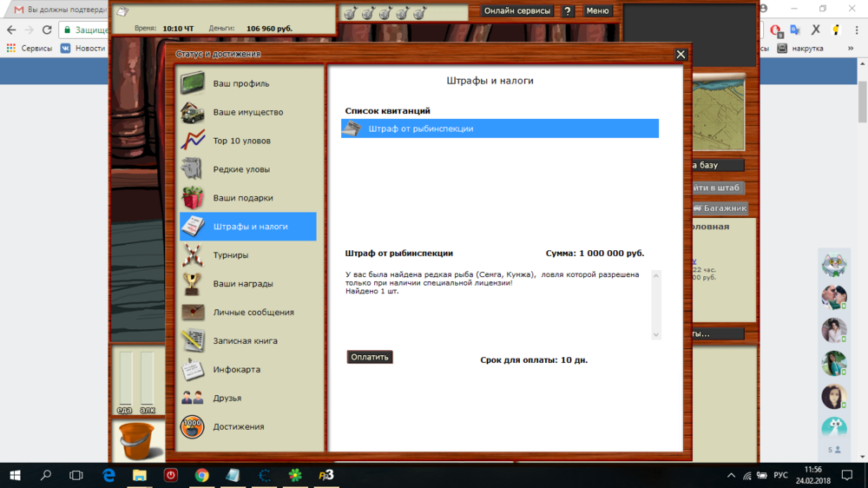
Task: Open Google Chrome from the taskbar
Action: [x=201, y=475]
